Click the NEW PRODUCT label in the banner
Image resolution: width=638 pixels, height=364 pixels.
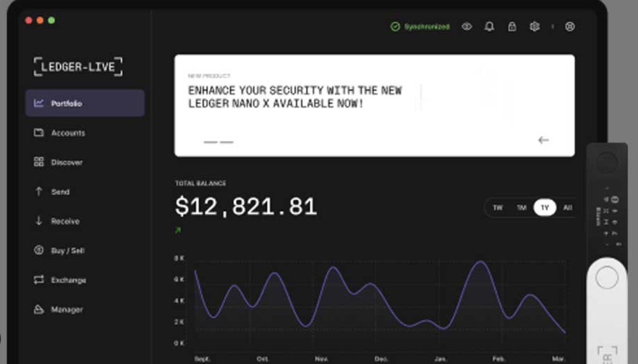pyautogui.click(x=209, y=76)
